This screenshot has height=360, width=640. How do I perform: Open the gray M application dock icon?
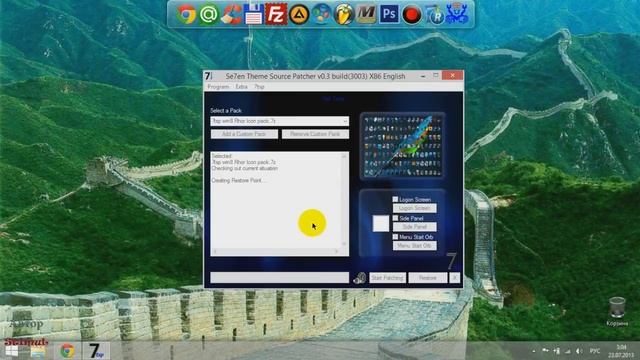click(x=366, y=15)
